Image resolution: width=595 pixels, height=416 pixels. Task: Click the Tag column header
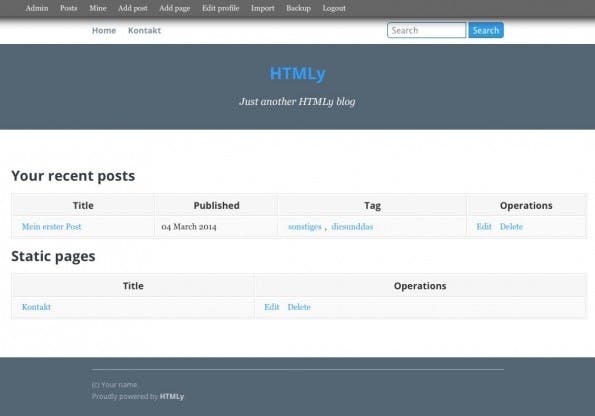[x=372, y=205]
